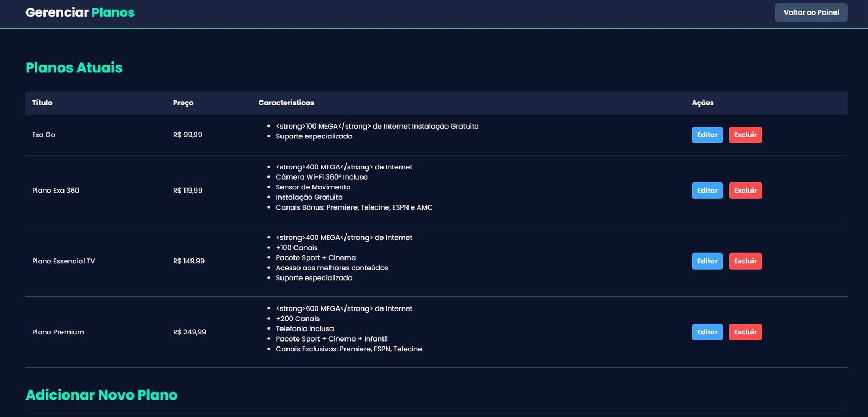Open editor for Plano Exa 360
The width and height of the screenshot is (868, 417).
point(706,191)
